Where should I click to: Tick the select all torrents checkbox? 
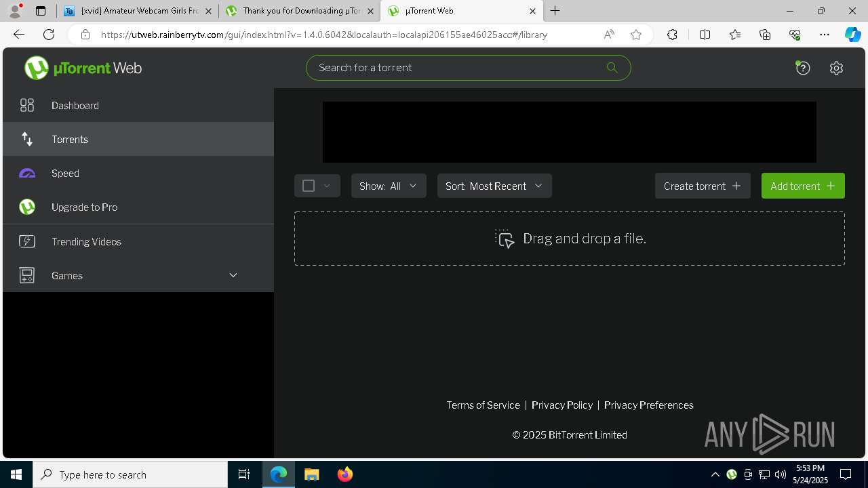[x=309, y=186]
